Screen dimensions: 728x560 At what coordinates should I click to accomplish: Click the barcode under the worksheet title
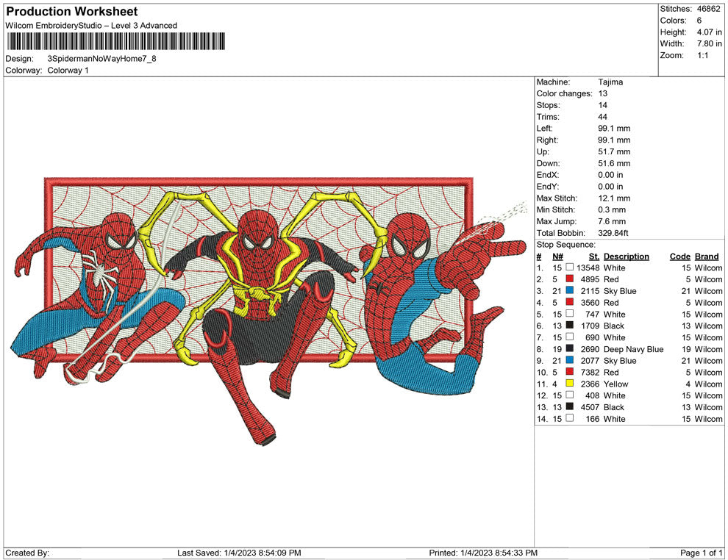[x=116, y=40]
